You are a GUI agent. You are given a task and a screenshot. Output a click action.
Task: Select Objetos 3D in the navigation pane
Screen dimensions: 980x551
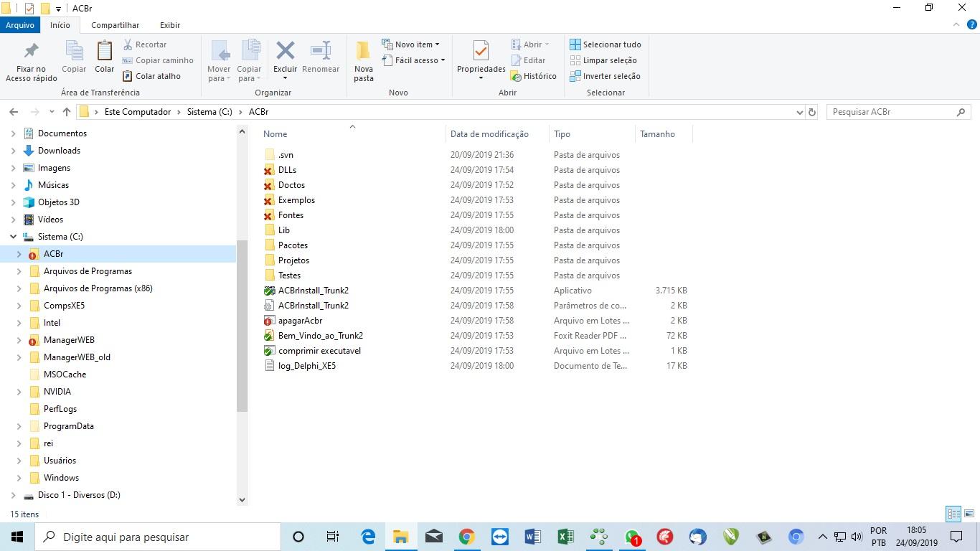coord(58,202)
